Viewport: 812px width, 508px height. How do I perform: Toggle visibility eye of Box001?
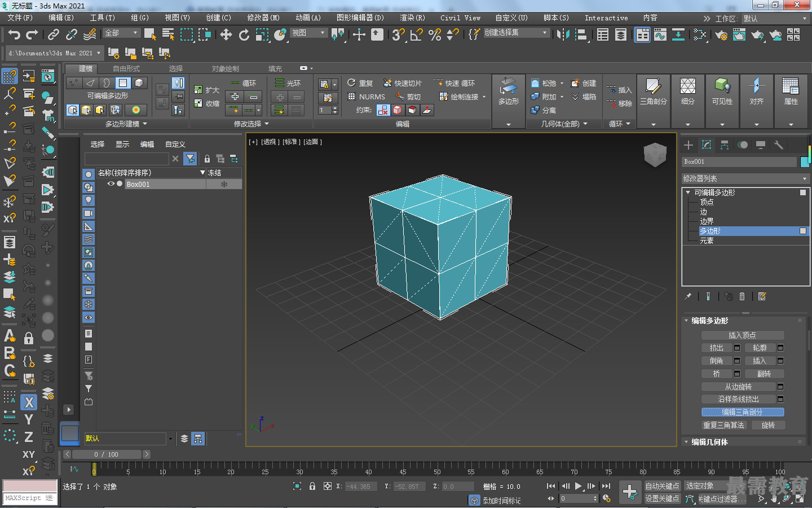111,184
